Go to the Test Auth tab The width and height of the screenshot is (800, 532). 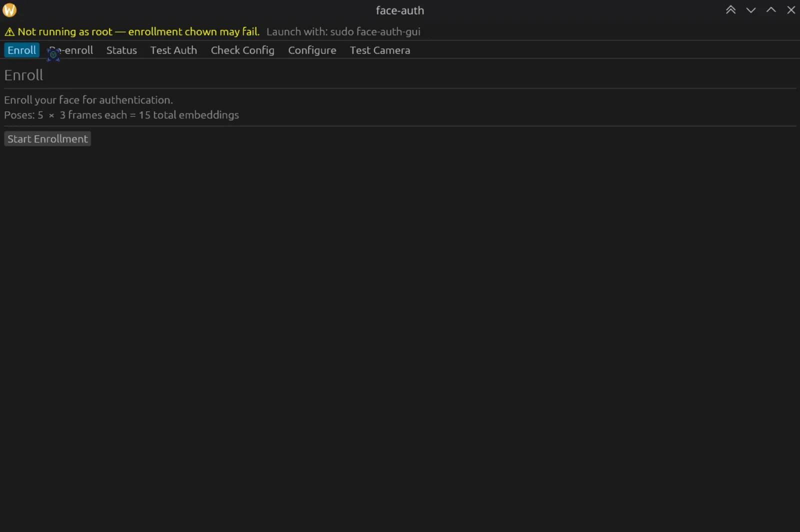(x=173, y=50)
